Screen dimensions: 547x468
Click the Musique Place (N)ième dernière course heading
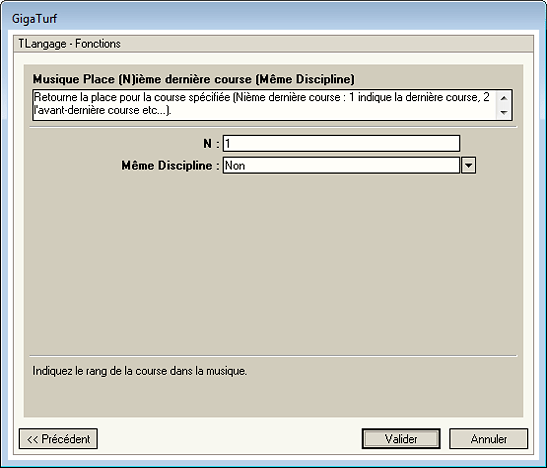(194, 79)
